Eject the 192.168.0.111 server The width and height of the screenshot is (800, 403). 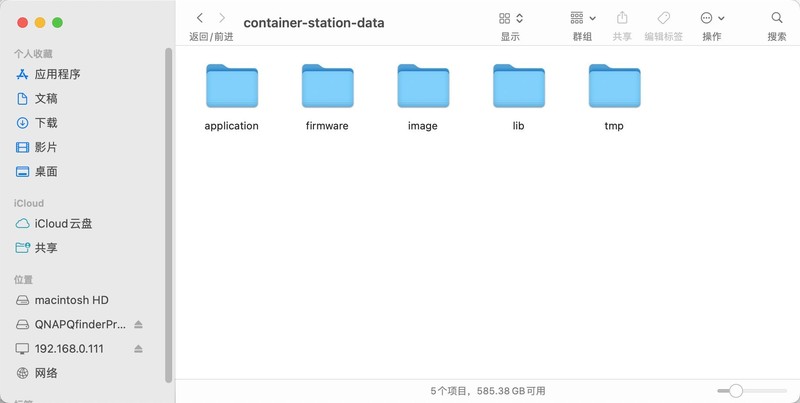pos(138,349)
